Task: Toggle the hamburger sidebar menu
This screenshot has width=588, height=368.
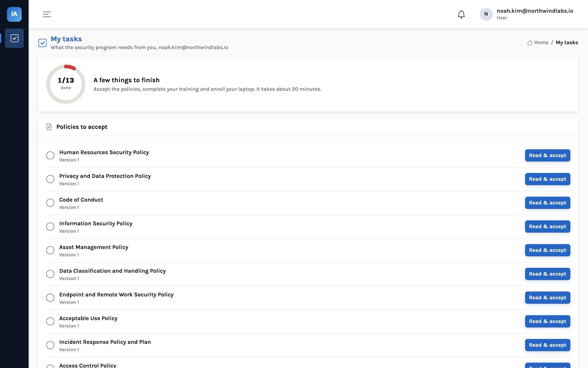Action: tap(47, 14)
